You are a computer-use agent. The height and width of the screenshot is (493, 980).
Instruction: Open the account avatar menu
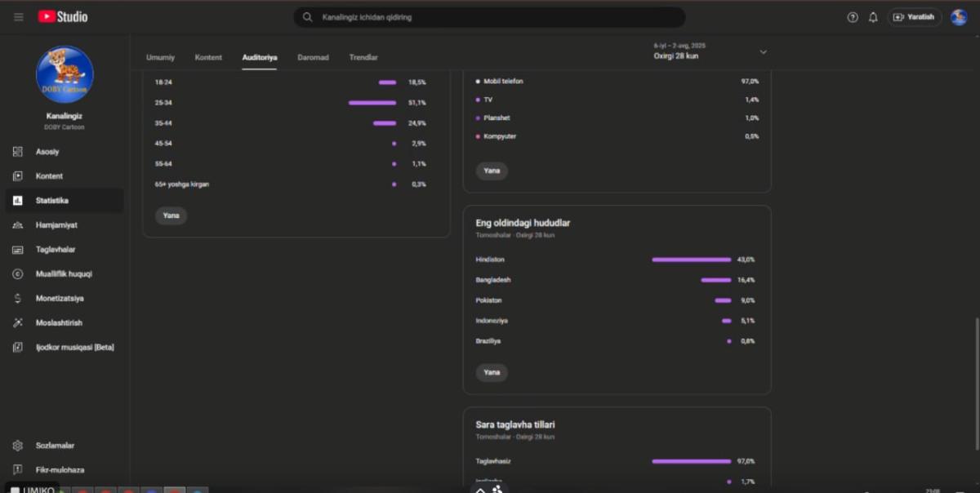pyautogui.click(x=959, y=17)
